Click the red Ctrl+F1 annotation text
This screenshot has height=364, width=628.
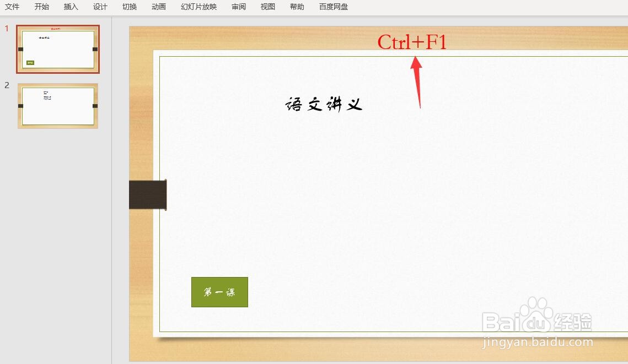pyautogui.click(x=411, y=41)
